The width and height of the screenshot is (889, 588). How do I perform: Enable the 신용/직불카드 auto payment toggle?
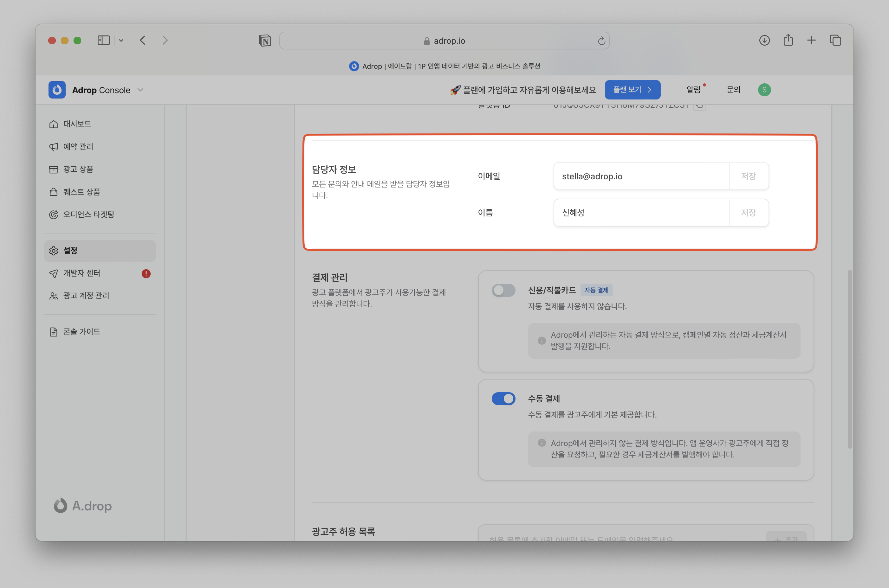[503, 290]
